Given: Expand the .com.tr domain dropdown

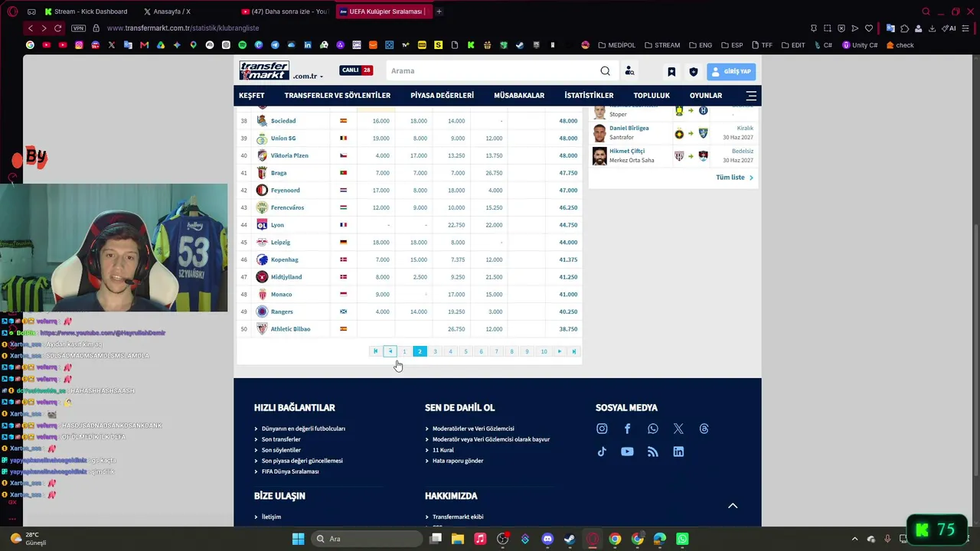Looking at the screenshot, I should click(308, 77).
